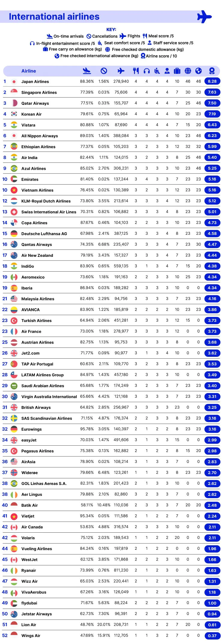
Task: Click the seat comfort column header icon
Action: [157, 71]
